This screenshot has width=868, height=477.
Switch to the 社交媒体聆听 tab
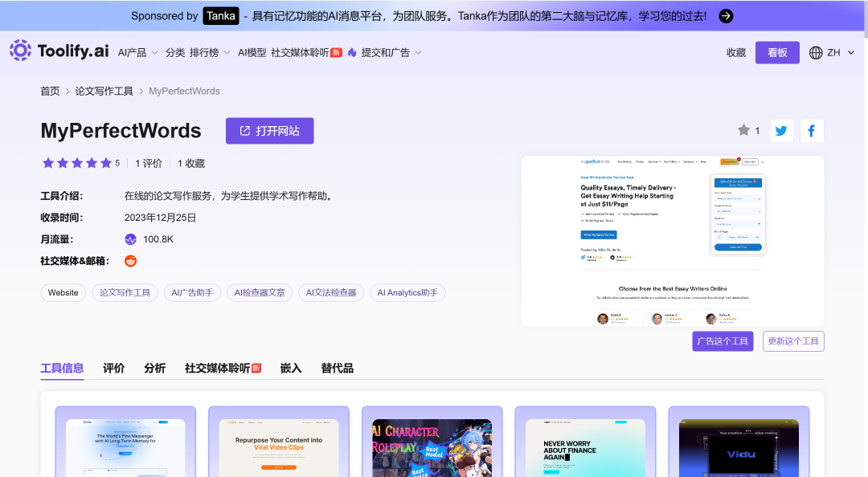pyautogui.click(x=223, y=369)
